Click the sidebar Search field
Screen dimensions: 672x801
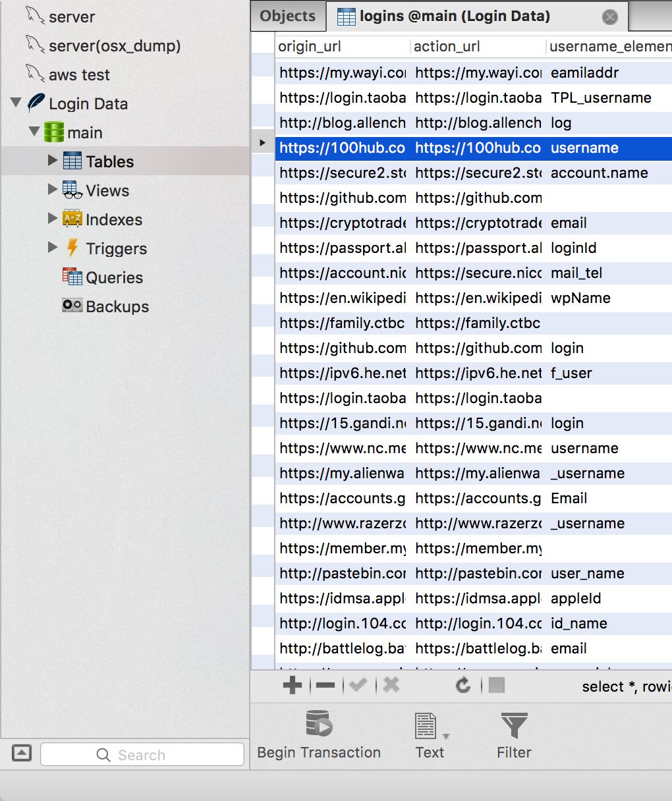coord(142,754)
